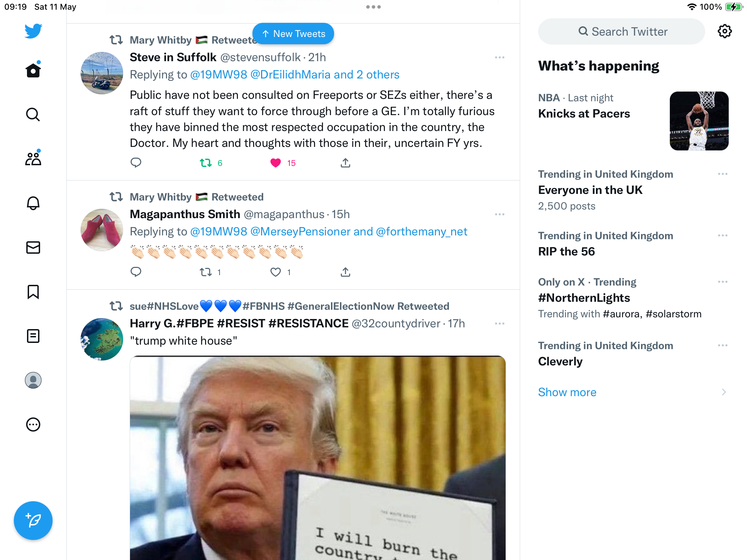Like Magapanthus Smith's clapping tweet

[x=276, y=272]
